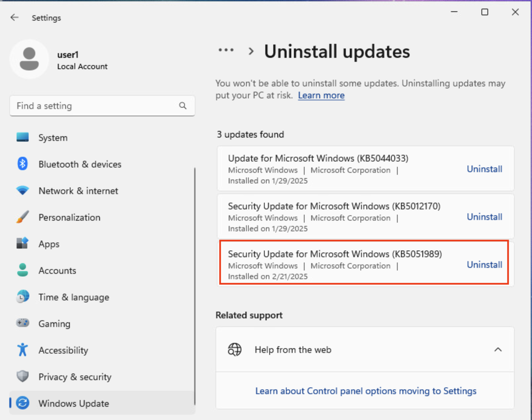Click the Bluetooth icon in sidebar

pyautogui.click(x=22, y=164)
